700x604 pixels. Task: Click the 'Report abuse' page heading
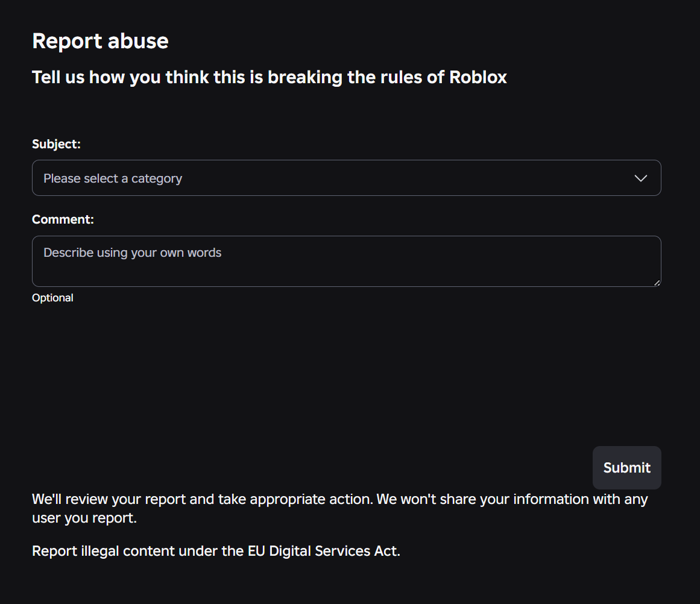[100, 41]
